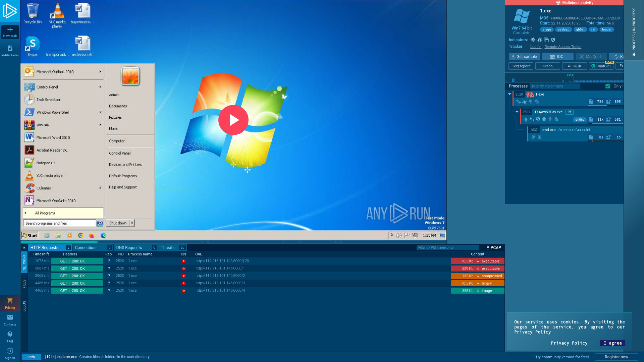Focus the Filter by PID or name field

click(555, 86)
